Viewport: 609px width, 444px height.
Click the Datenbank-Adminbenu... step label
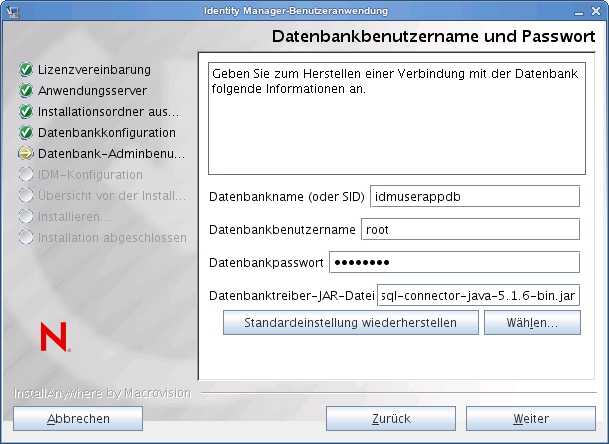click(x=111, y=154)
